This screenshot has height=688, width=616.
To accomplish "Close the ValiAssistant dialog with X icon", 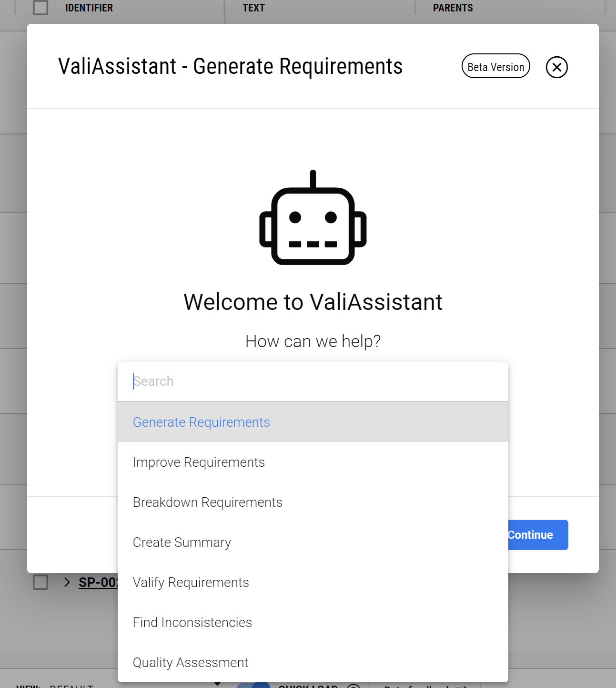I will (x=556, y=67).
